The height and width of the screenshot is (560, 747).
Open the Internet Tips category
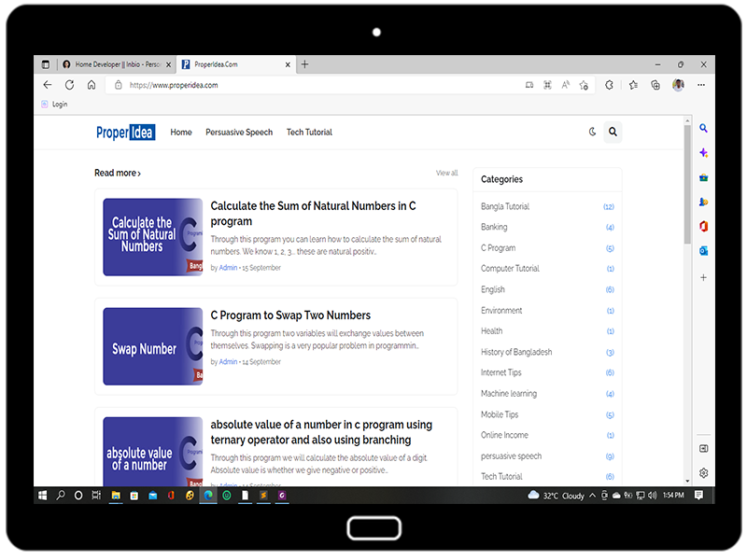coord(501,372)
